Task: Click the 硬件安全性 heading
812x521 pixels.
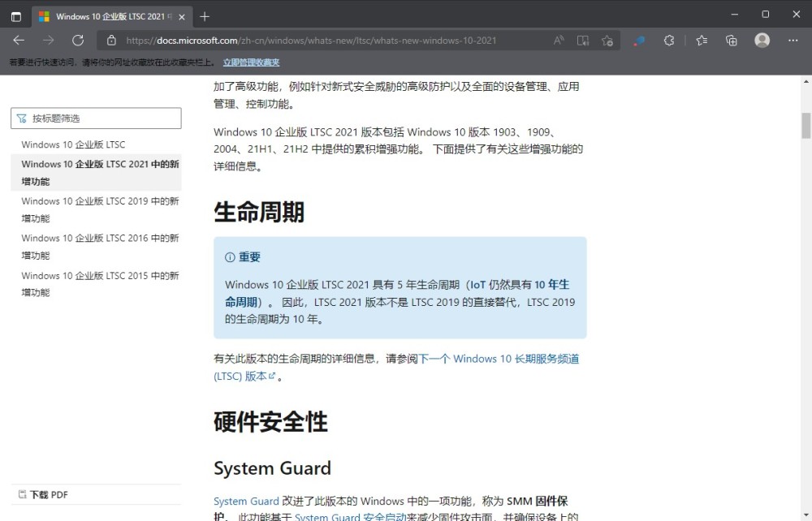Action: pos(270,422)
